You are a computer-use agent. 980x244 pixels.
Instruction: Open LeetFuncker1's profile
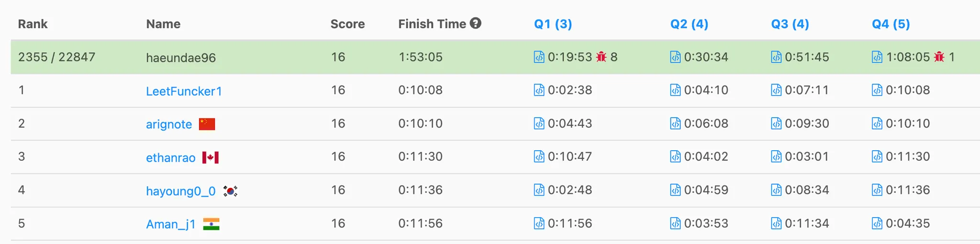tap(184, 91)
